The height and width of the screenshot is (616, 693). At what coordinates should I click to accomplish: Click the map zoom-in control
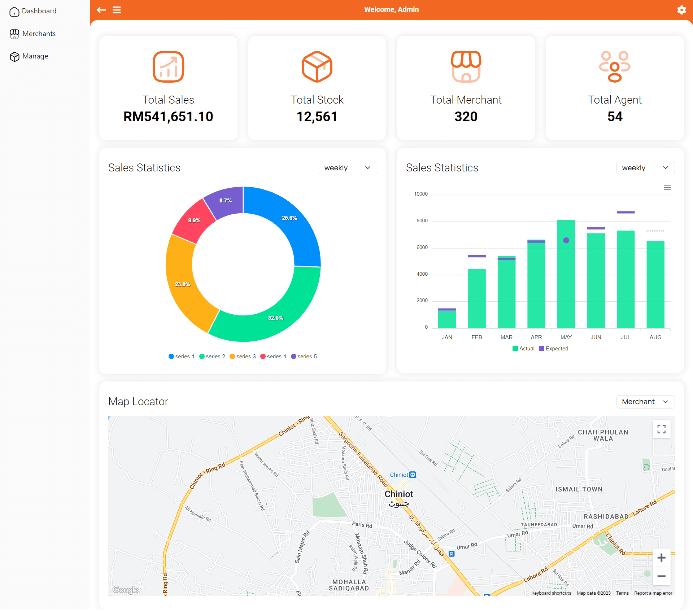[x=662, y=558]
